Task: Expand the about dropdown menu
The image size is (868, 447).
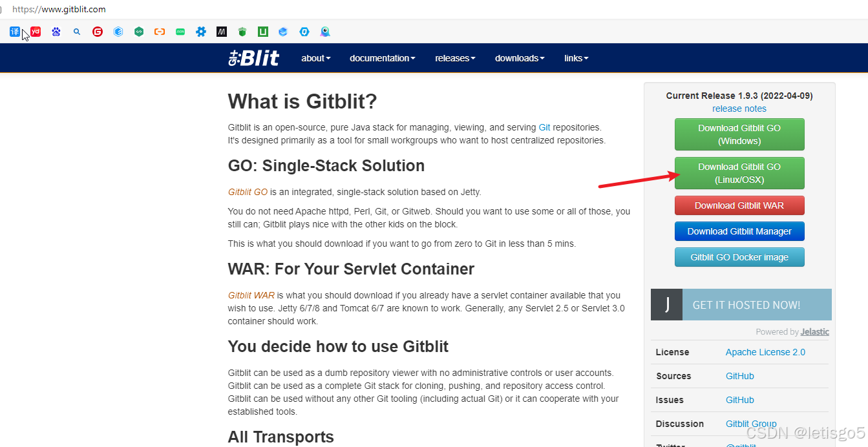Action: [x=316, y=58]
